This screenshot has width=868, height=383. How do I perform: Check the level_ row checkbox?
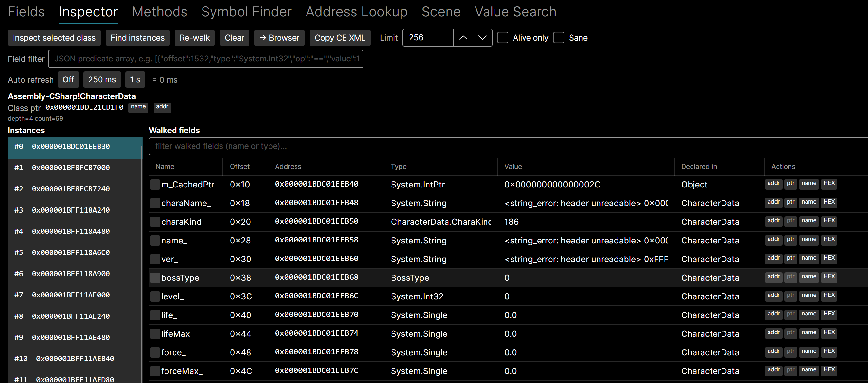(x=155, y=296)
